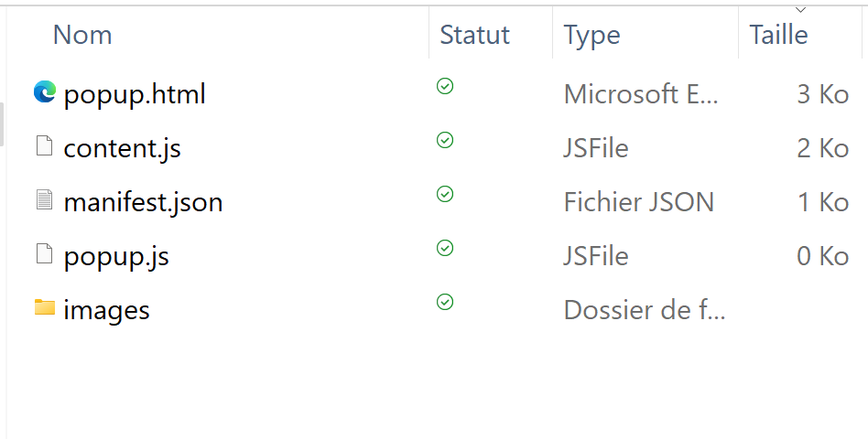Click the sync checkmark for images folder
This screenshot has width=868, height=439.
click(x=445, y=302)
